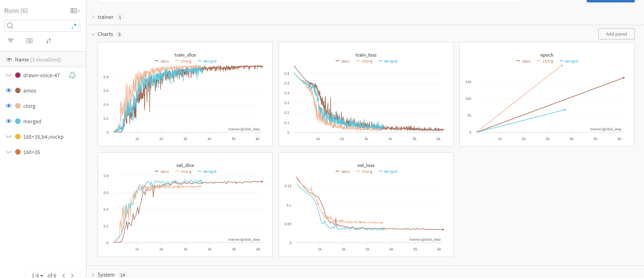Viewport: 644px width, 278px height.
Task: Hide the ctorg run
Action: [9, 106]
